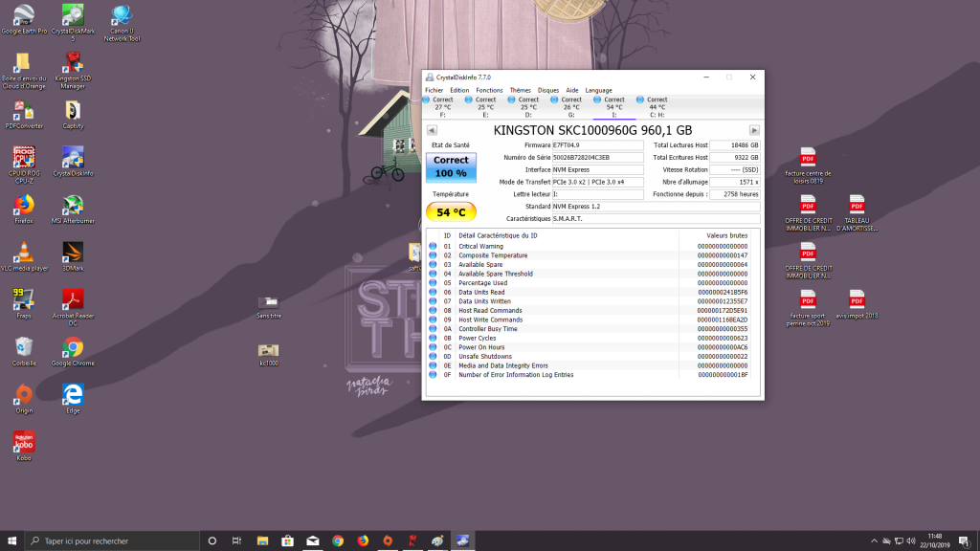Open the Language menu

(x=598, y=90)
